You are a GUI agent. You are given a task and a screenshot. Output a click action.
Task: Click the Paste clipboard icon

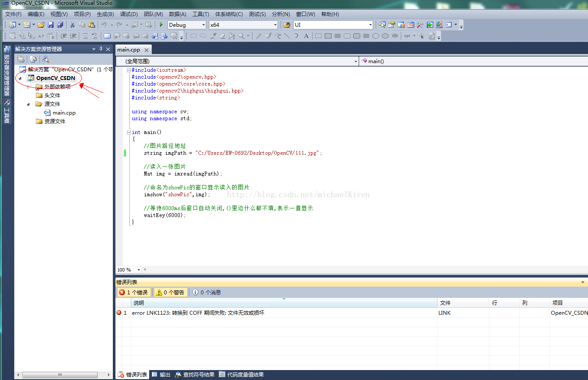coord(92,25)
